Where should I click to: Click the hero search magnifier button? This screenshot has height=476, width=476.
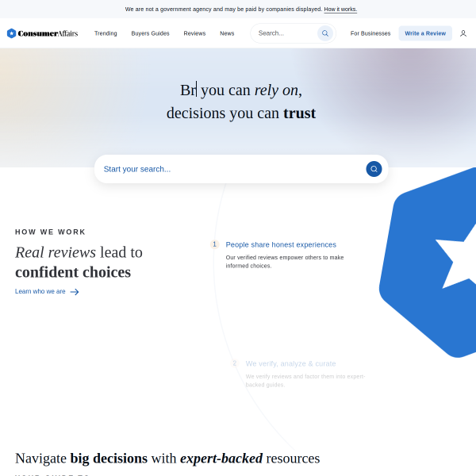[x=374, y=169]
